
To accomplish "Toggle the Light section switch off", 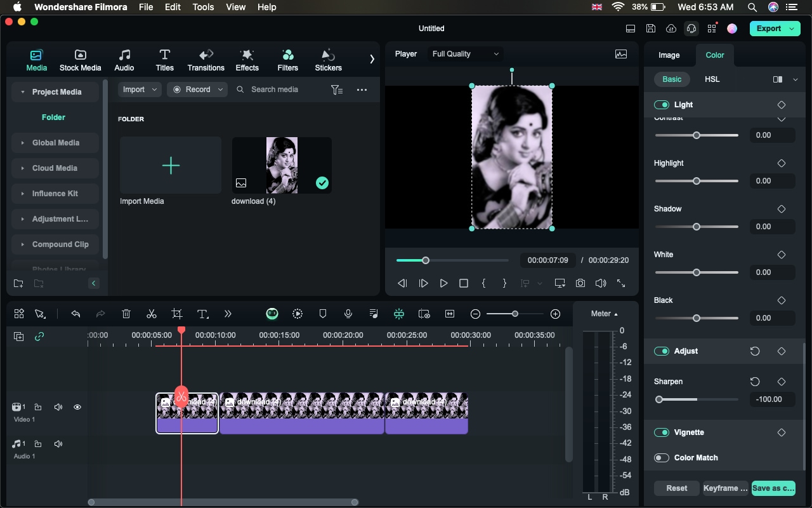I will [x=662, y=105].
